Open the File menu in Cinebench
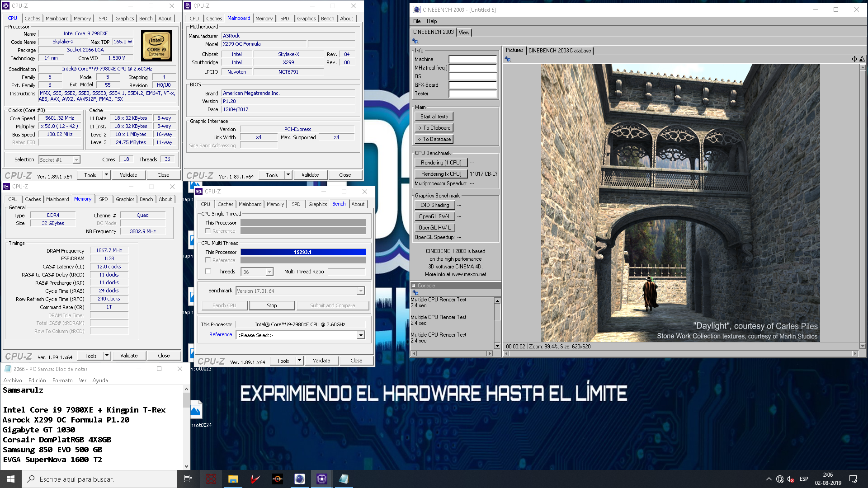This screenshot has height=488, width=868. coord(417,21)
